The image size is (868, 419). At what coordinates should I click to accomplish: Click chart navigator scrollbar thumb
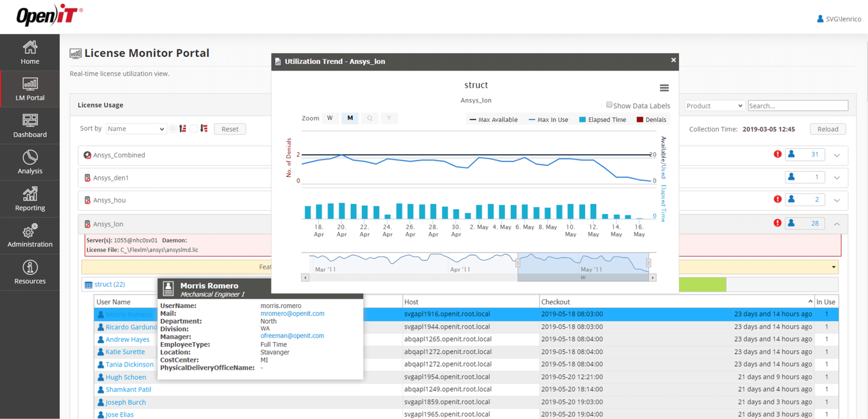583,278
